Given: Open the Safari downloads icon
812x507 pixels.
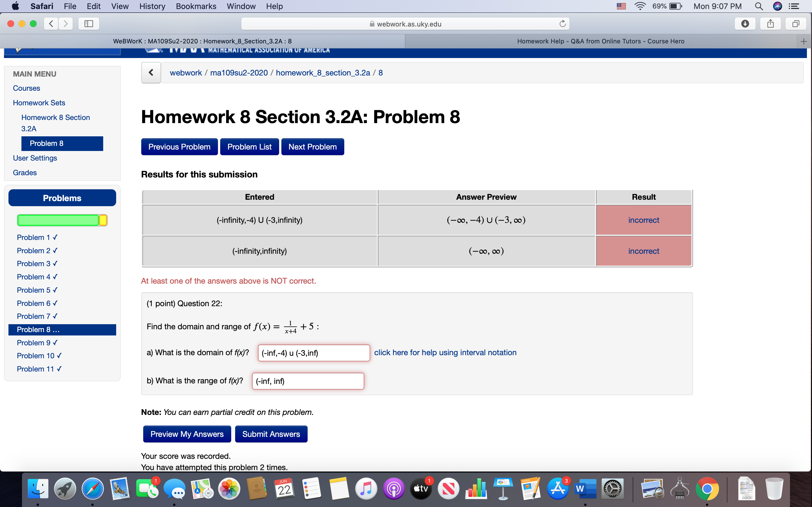Looking at the screenshot, I should click(745, 23).
